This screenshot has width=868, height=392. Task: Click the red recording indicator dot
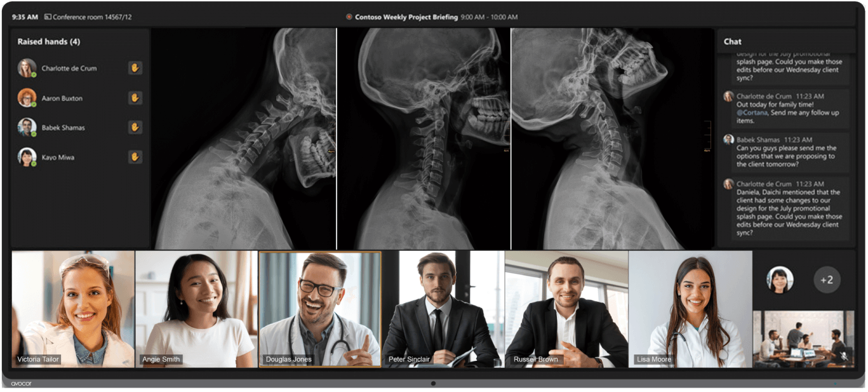349,17
